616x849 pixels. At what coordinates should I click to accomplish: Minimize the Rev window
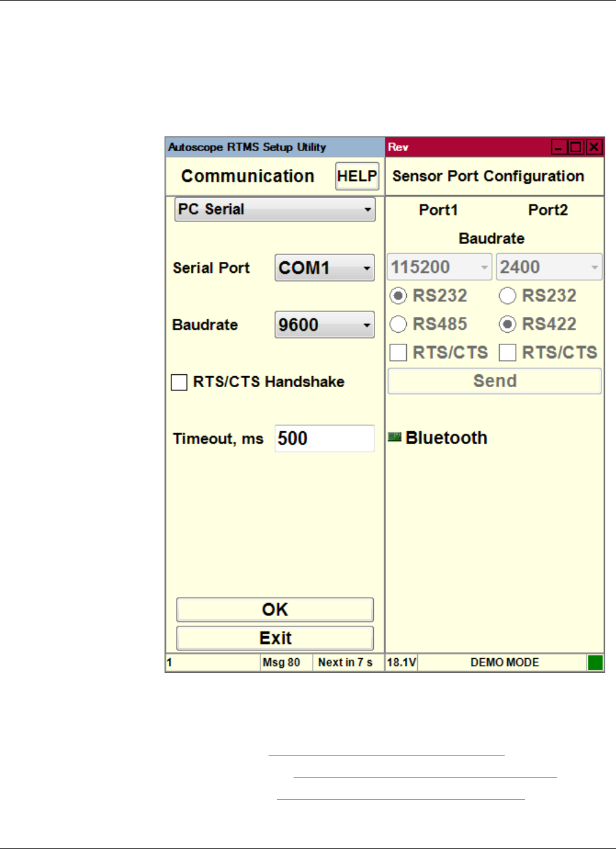point(559,147)
